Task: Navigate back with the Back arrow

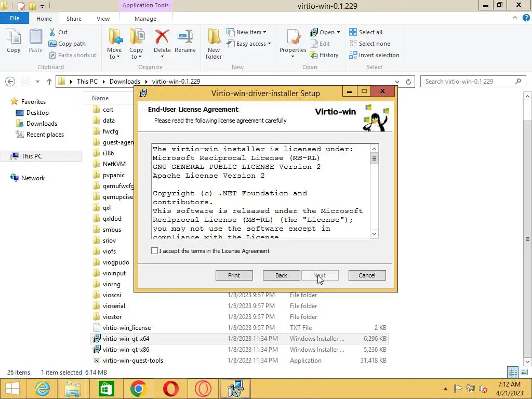Action: pos(10,82)
